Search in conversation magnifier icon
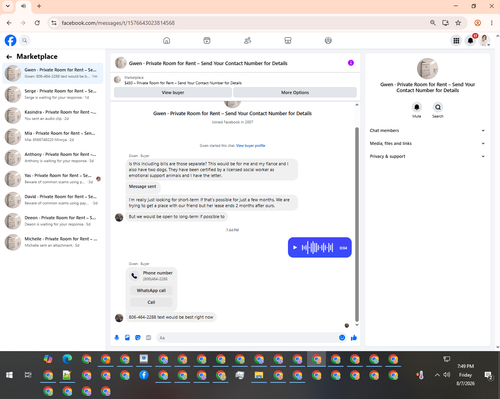 438,107
